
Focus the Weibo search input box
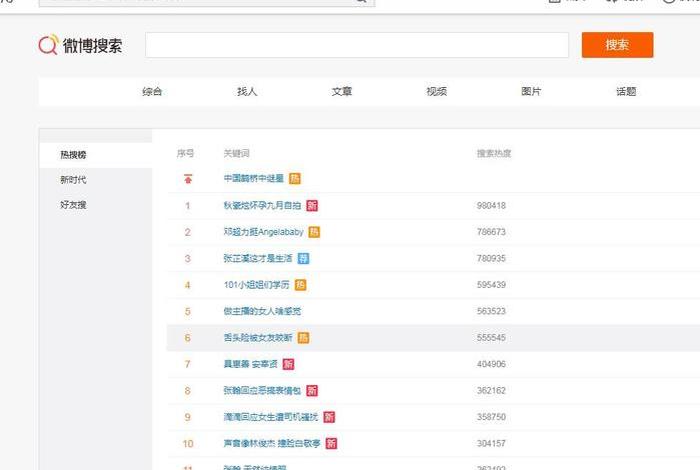point(357,45)
